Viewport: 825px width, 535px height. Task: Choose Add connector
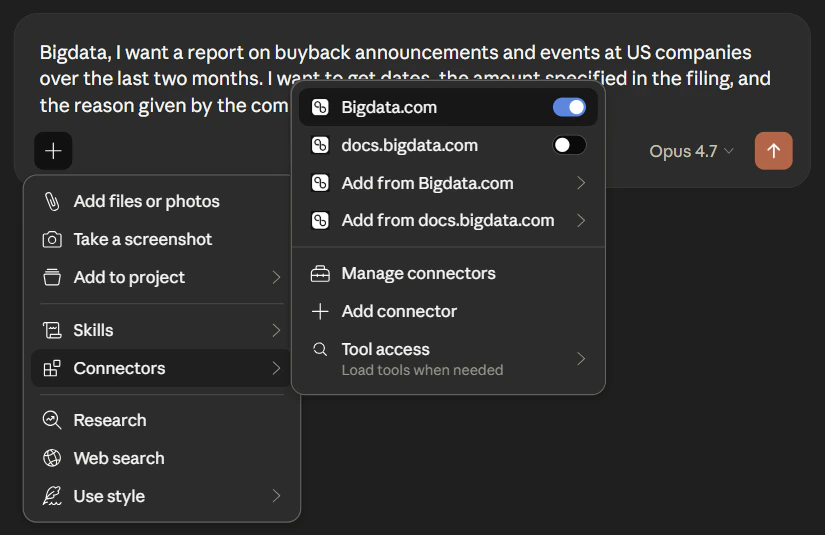pos(448,311)
